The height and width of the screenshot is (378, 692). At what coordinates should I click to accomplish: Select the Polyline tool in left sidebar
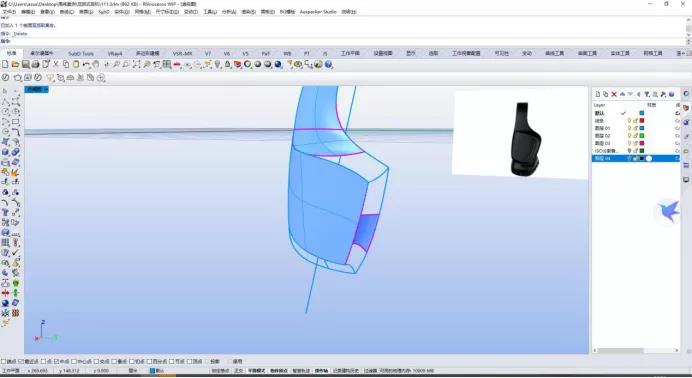[5, 101]
